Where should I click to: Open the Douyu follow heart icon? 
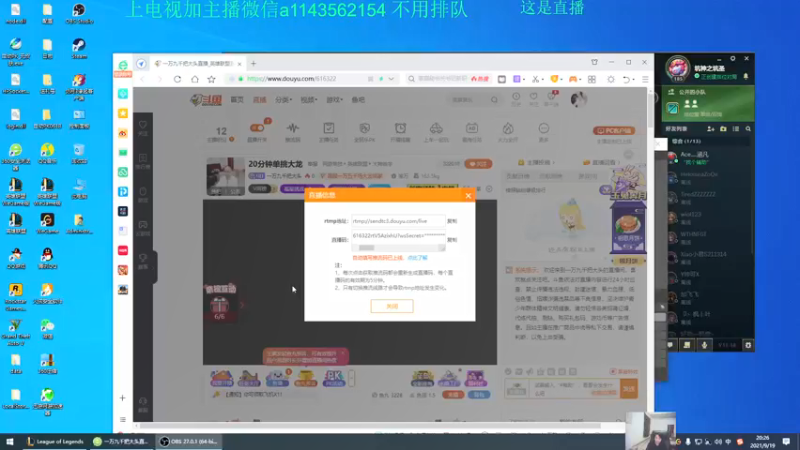[533, 98]
